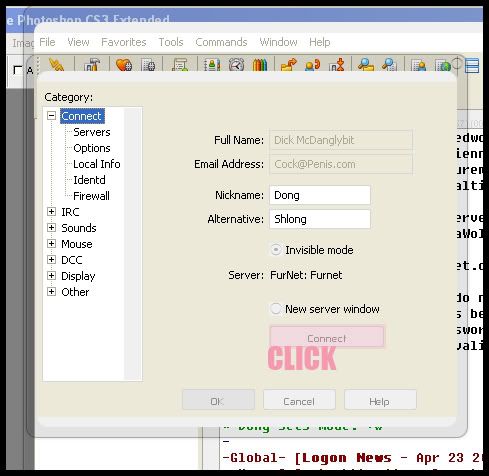The height and width of the screenshot is (476, 489).
Task: Click into the Nickname input field
Action: pyautogui.click(x=320, y=195)
